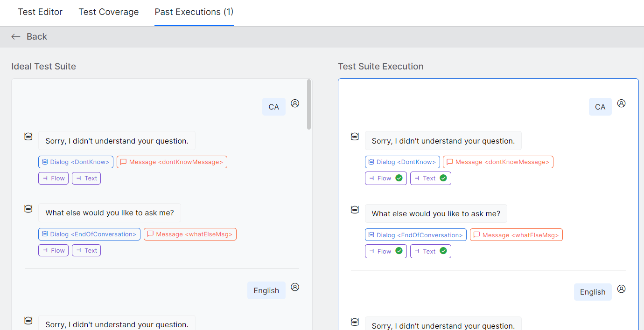Switch to the Test Coverage tab

tap(109, 12)
